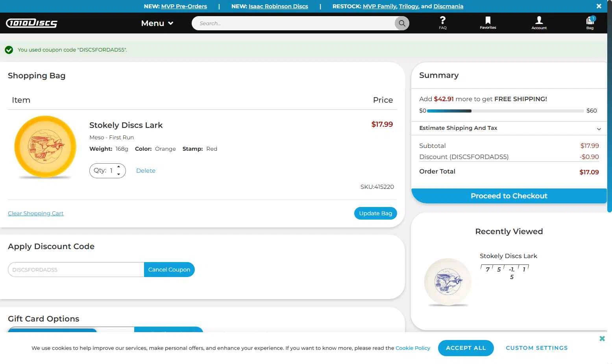Click the orange Lark disc thumbnail
Screen dimensions: 612x364
[x=45, y=147]
